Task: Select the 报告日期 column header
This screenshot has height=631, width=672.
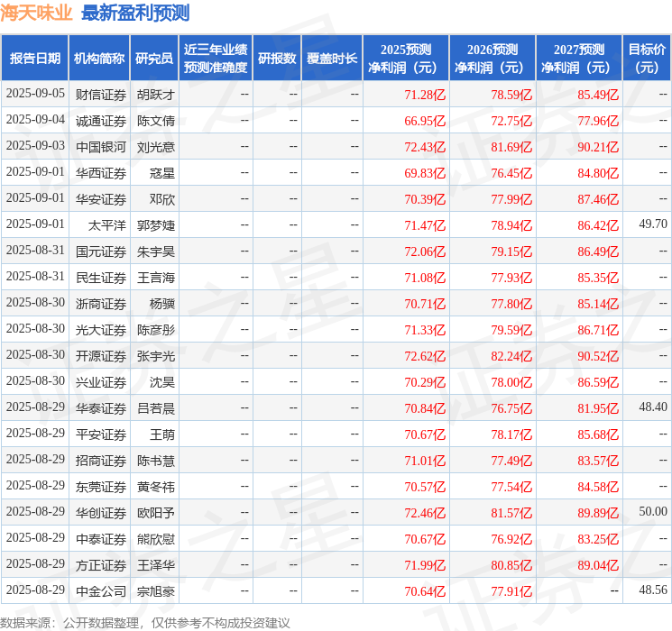Action: coord(34,59)
